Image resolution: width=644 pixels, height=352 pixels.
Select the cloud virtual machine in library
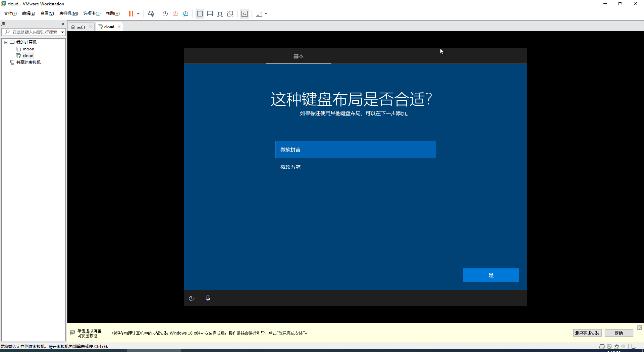pos(28,56)
